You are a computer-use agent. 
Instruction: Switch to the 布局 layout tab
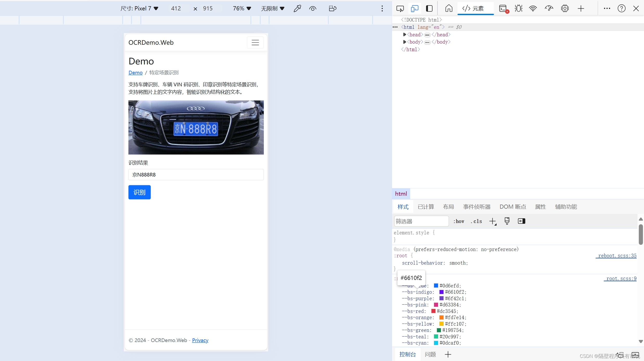pyautogui.click(x=448, y=207)
